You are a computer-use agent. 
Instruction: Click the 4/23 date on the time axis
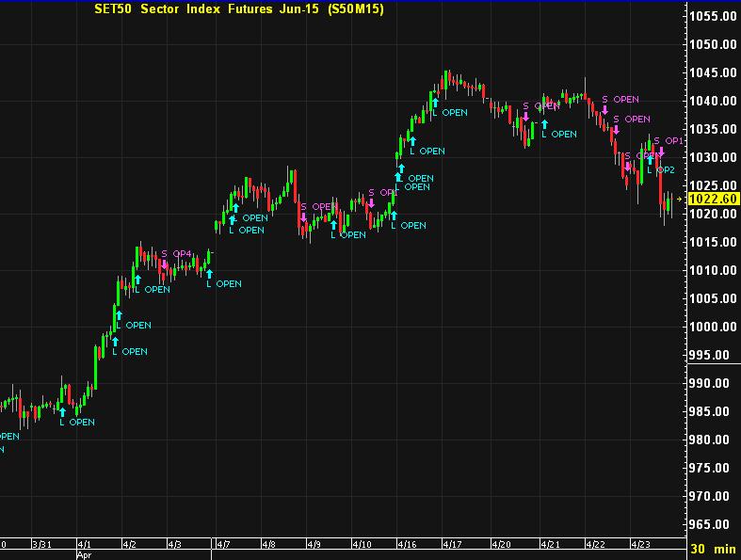[639, 544]
